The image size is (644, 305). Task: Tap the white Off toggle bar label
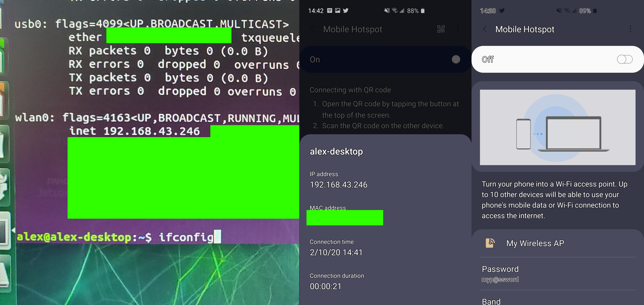pyautogui.click(x=487, y=59)
